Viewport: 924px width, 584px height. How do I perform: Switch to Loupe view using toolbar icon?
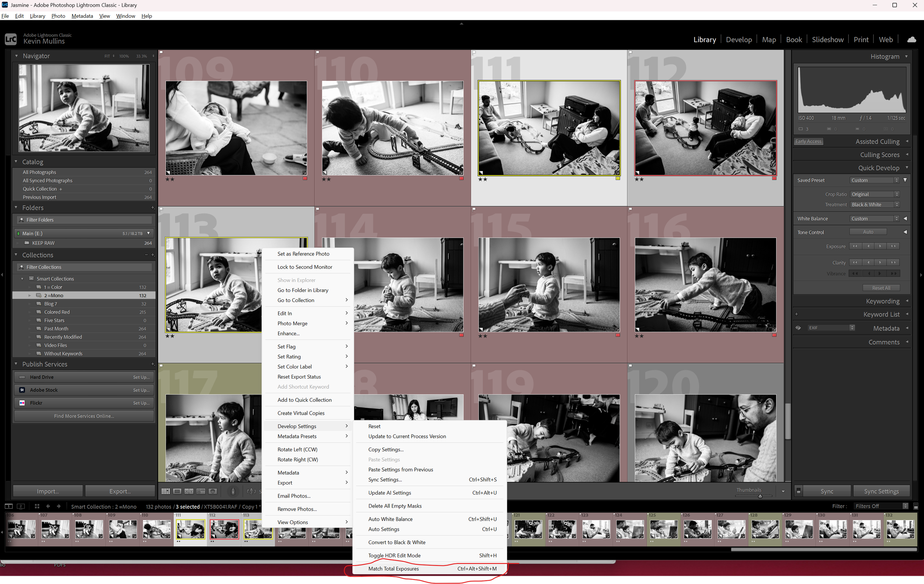[x=177, y=491]
